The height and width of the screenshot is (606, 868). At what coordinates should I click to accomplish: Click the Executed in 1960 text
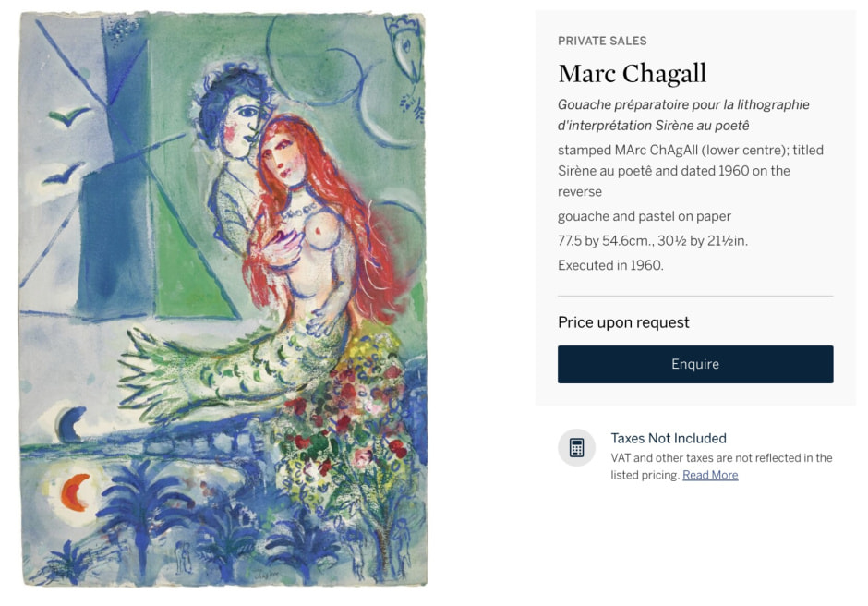pyautogui.click(x=610, y=265)
